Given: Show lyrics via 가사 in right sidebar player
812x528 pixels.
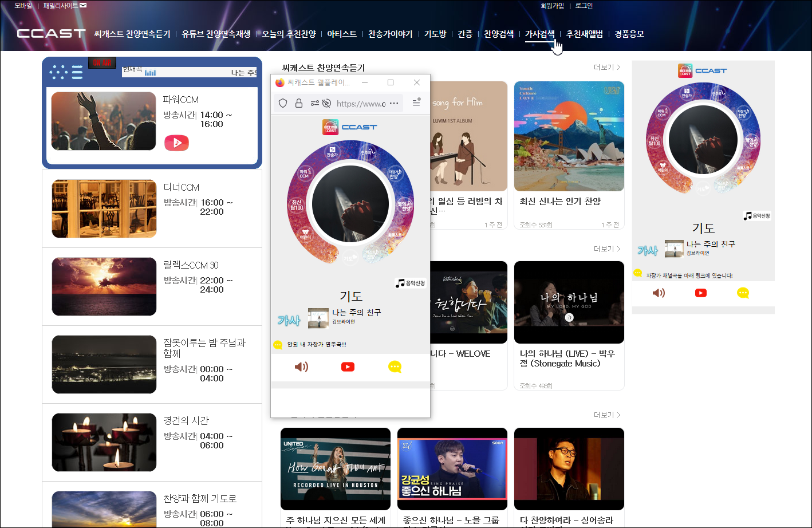Looking at the screenshot, I should coord(648,250).
